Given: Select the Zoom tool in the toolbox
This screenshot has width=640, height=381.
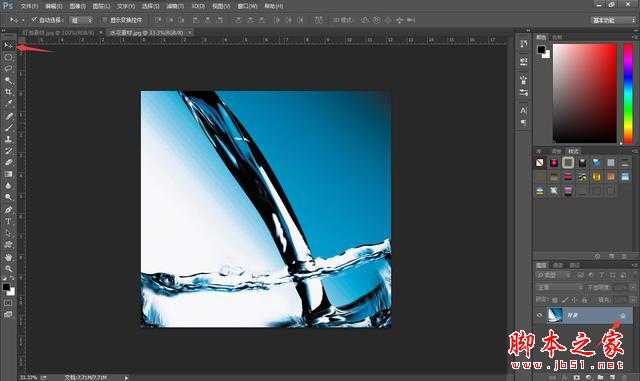Looking at the screenshot, I should [8, 269].
